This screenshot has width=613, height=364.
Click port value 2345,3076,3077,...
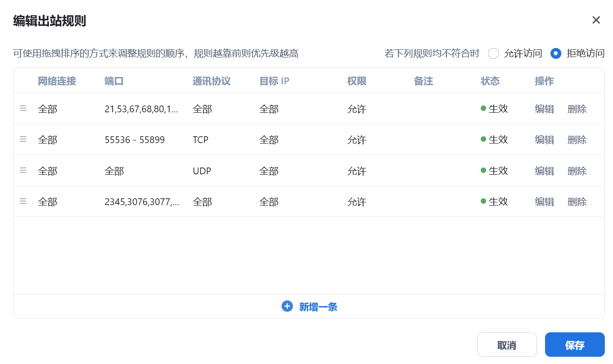point(142,201)
